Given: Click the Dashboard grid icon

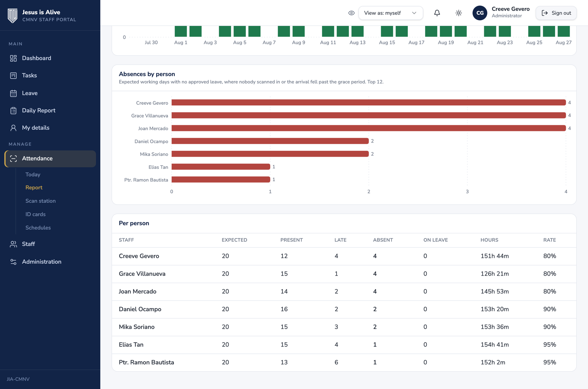Looking at the screenshot, I should pyautogui.click(x=13, y=58).
